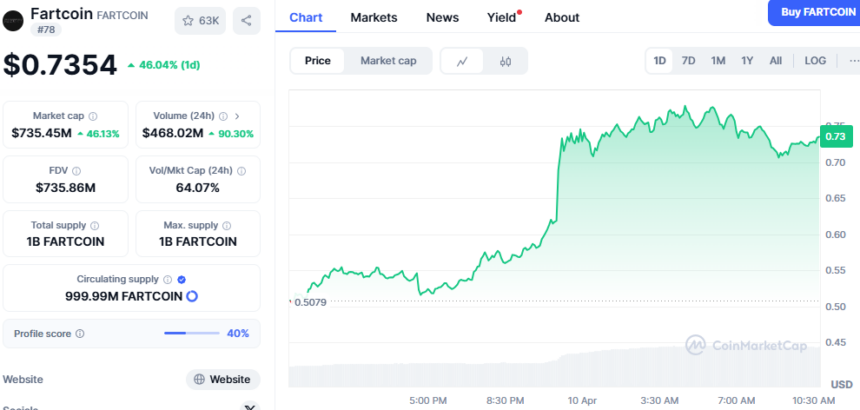
Task: Open the Website link button
Action: (x=223, y=379)
